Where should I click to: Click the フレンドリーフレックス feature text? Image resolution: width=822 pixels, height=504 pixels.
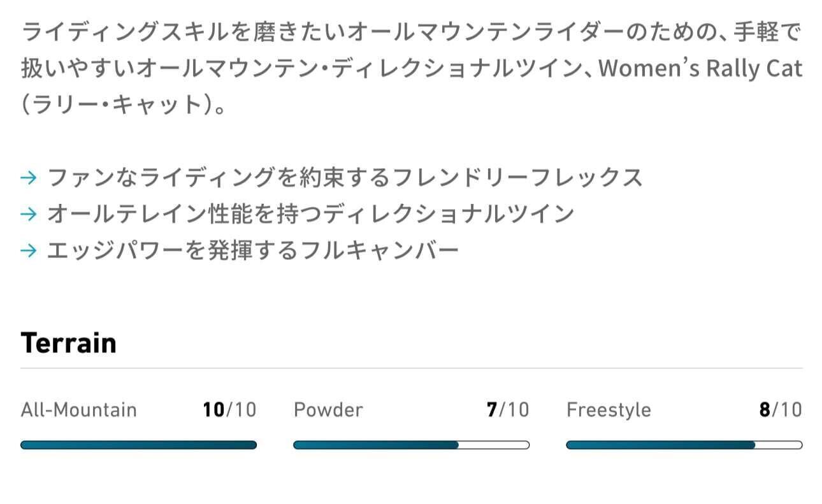[345, 178]
